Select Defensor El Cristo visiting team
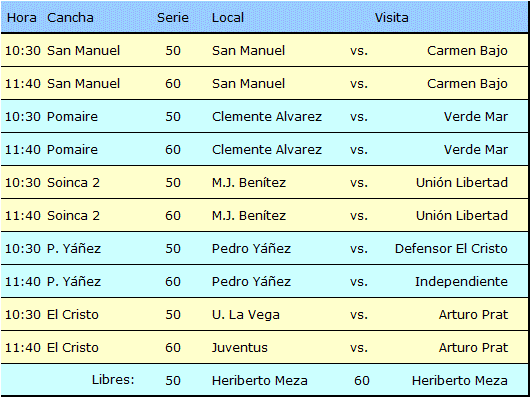This screenshot has height=397, width=530. pyautogui.click(x=451, y=249)
